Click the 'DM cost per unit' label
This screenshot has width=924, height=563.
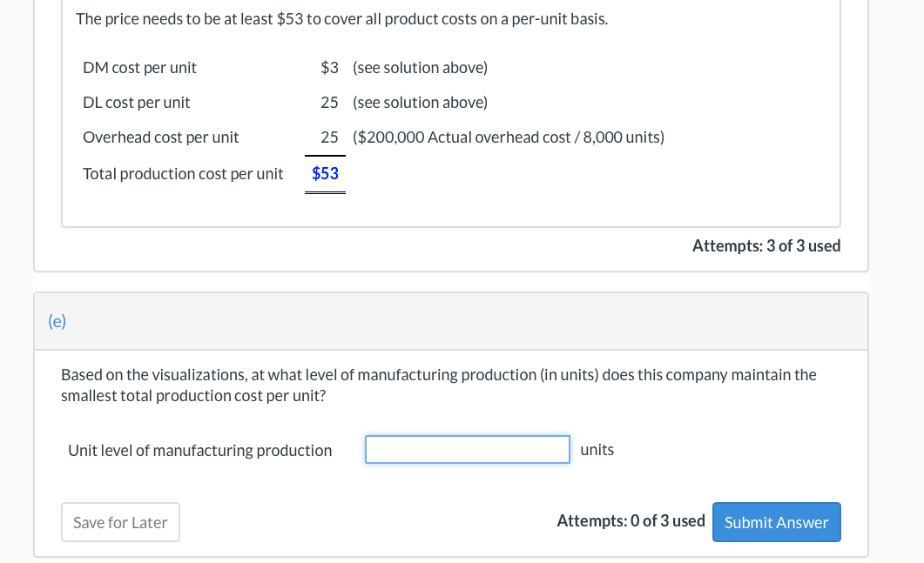tap(139, 67)
